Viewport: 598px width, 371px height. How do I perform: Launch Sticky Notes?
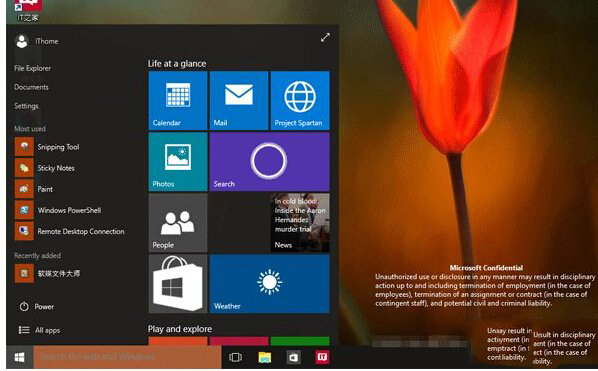[x=45, y=168]
